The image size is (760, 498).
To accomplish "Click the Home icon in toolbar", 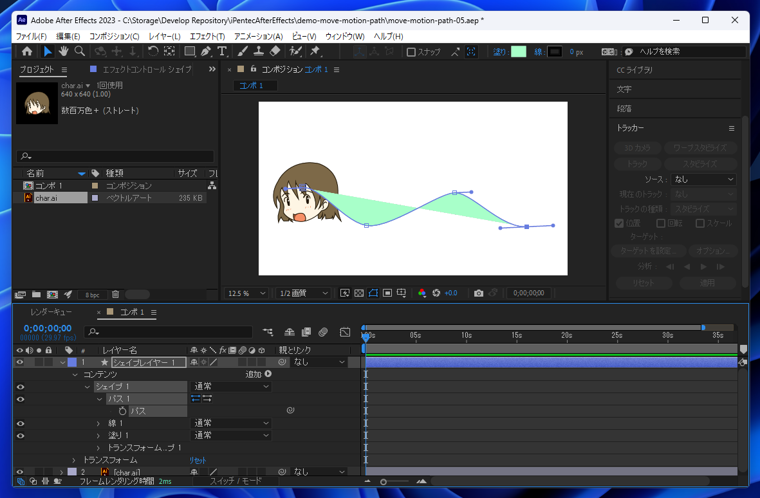I will (26, 51).
